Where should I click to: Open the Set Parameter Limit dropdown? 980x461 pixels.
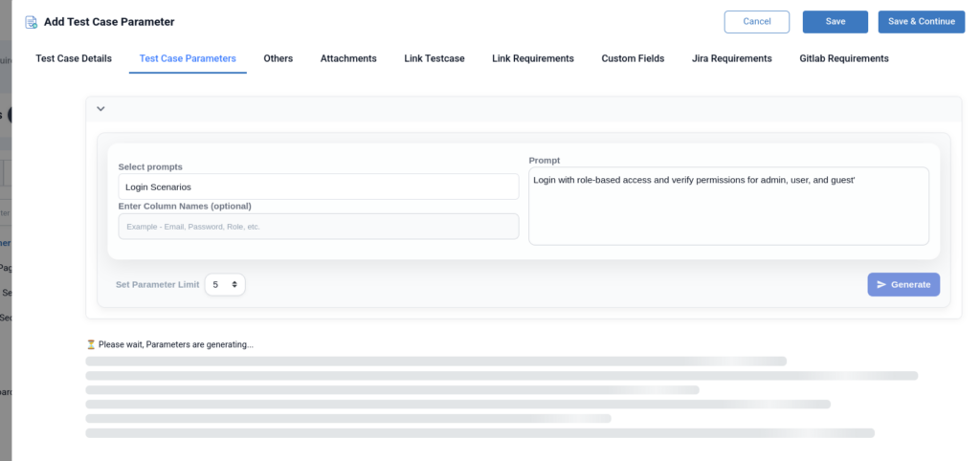[225, 285]
